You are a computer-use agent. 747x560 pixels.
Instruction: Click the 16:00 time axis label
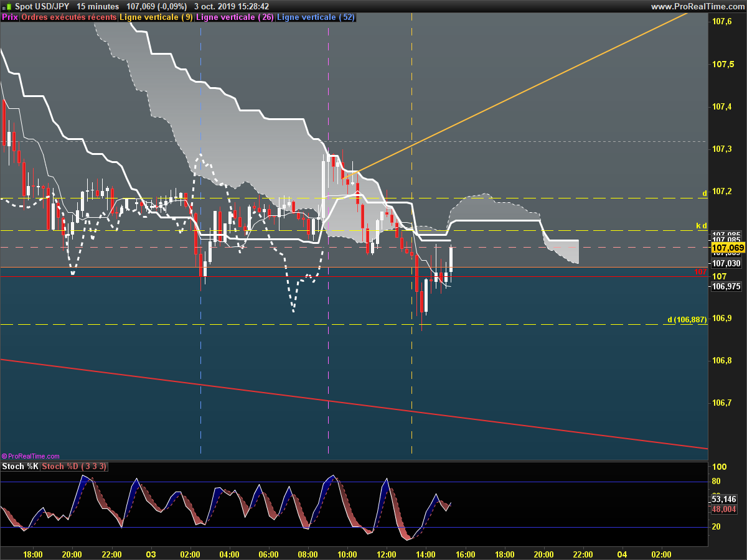coord(465,554)
